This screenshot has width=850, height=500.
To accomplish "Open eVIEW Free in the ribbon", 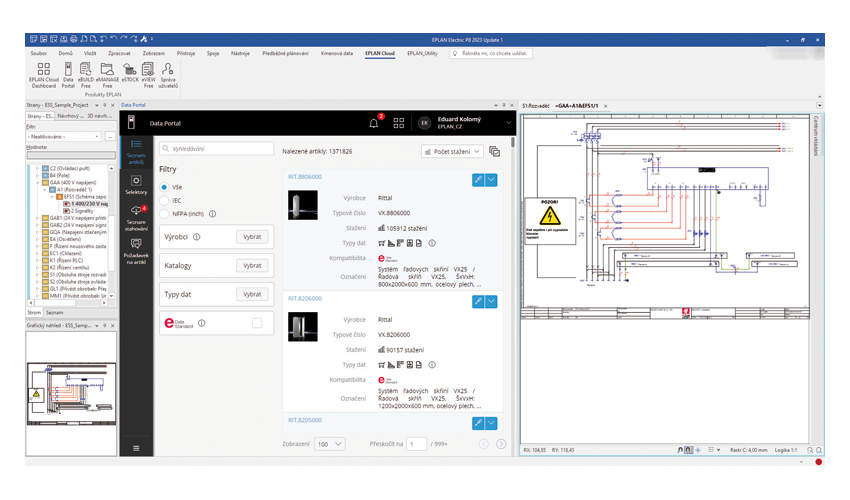I will (148, 75).
